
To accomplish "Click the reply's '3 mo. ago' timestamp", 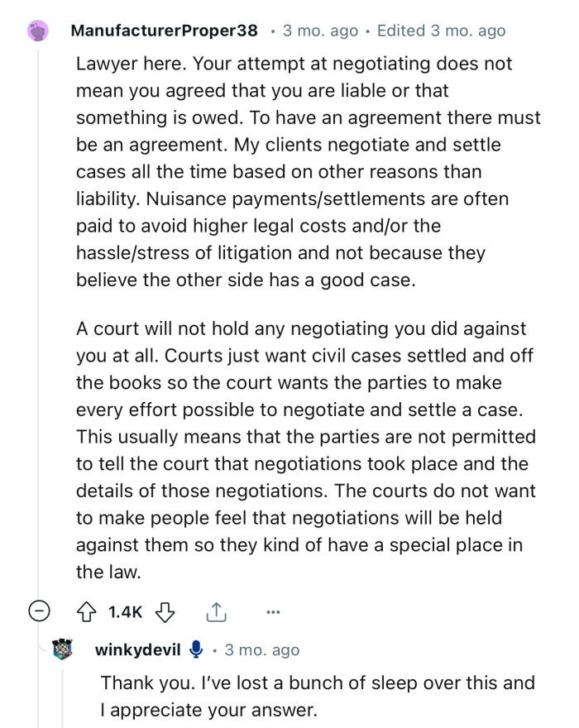I will point(261,649).
